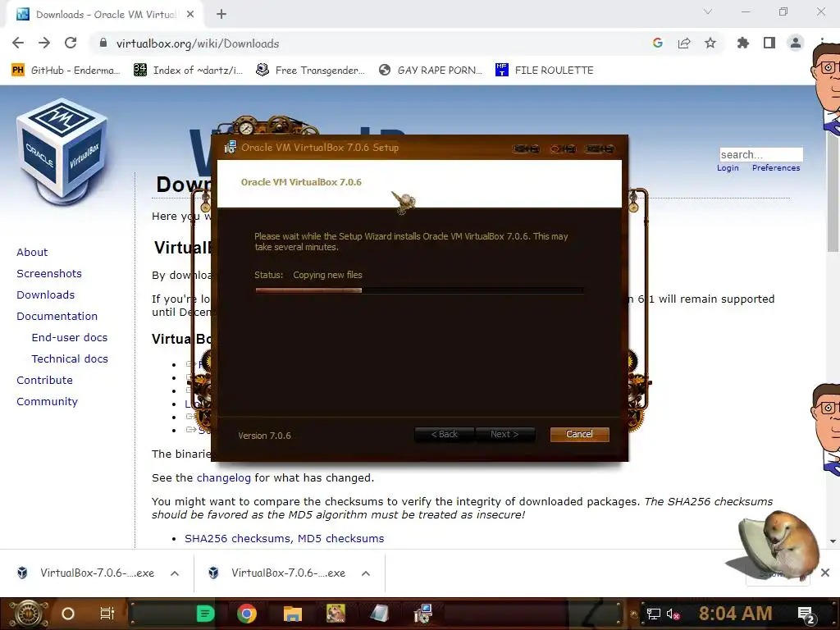Image resolution: width=840 pixels, height=630 pixels.
Task: Open a new Chrome tab
Action: (221, 15)
